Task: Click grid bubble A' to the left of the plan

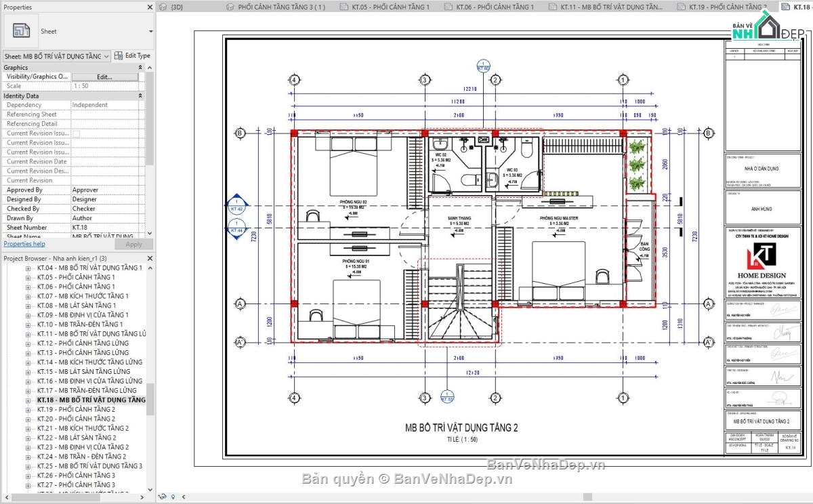Action: click(239, 343)
